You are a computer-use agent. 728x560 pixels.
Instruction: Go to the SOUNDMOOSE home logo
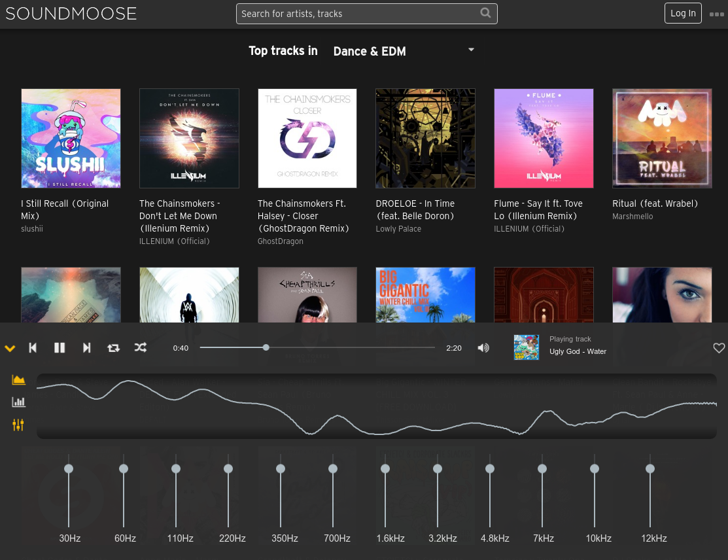coord(71,14)
